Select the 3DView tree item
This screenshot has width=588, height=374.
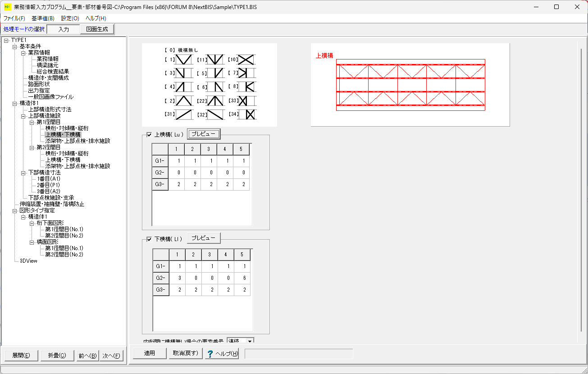point(28,261)
